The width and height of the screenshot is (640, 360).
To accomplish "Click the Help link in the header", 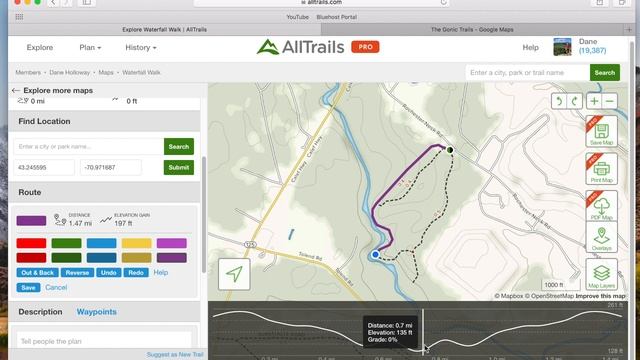I will [530, 47].
